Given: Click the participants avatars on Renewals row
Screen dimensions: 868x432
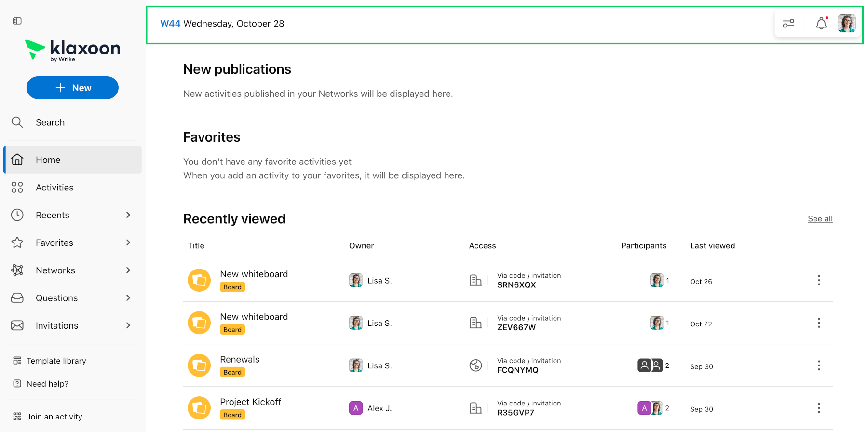Looking at the screenshot, I should click(x=651, y=365).
